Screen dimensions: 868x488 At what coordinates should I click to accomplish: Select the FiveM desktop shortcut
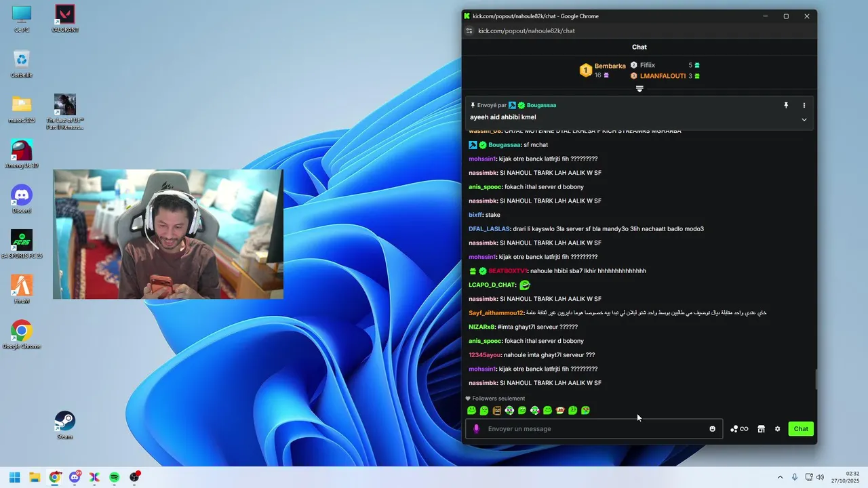click(x=22, y=289)
